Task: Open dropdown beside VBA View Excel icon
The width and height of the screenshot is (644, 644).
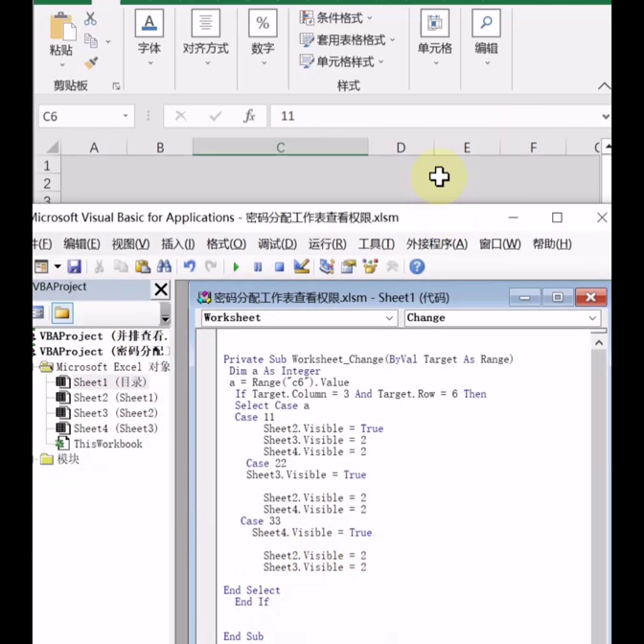Action: point(57,266)
